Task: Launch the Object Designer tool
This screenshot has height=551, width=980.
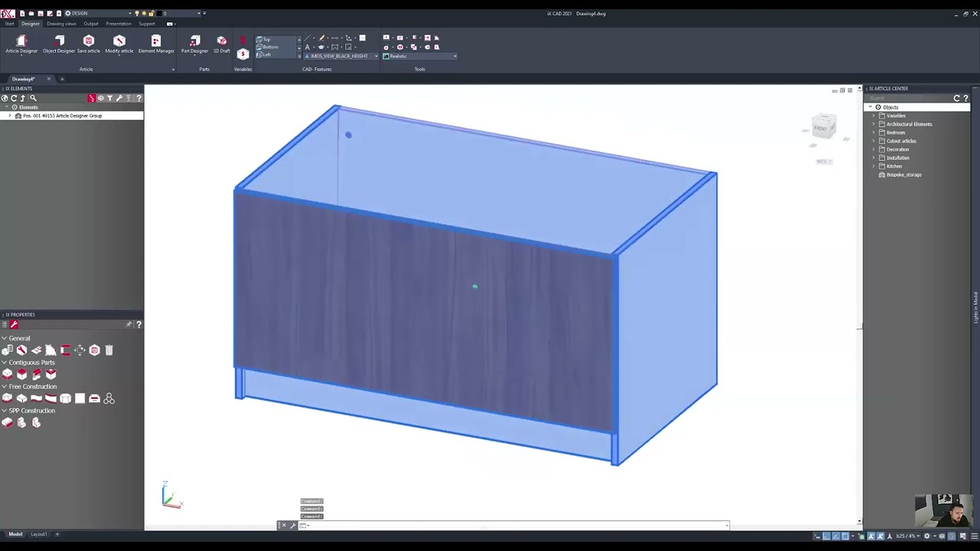Action: click(59, 44)
